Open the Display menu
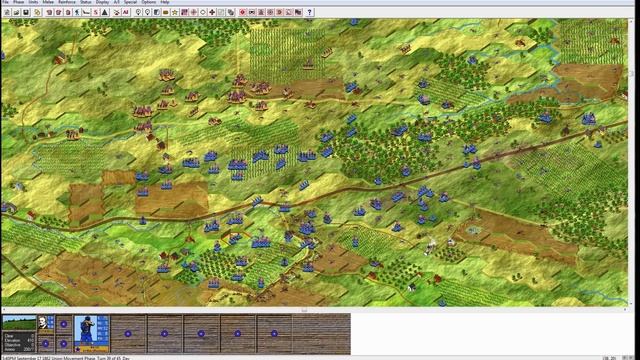This screenshot has width=640, height=360. pyautogui.click(x=102, y=2)
